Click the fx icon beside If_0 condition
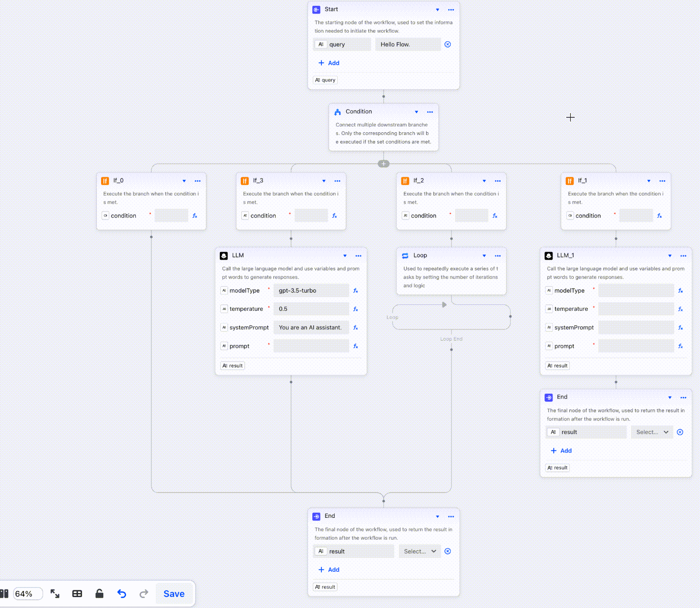The image size is (700, 608). click(x=195, y=216)
